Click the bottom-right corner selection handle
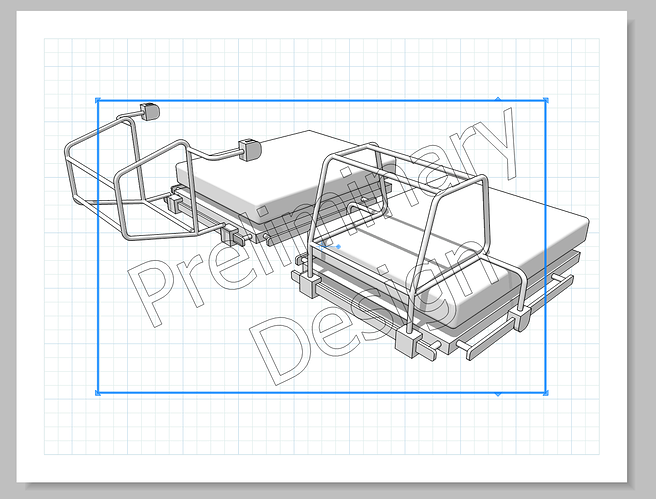The height and width of the screenshot is (499, 656). pos(546,393)
